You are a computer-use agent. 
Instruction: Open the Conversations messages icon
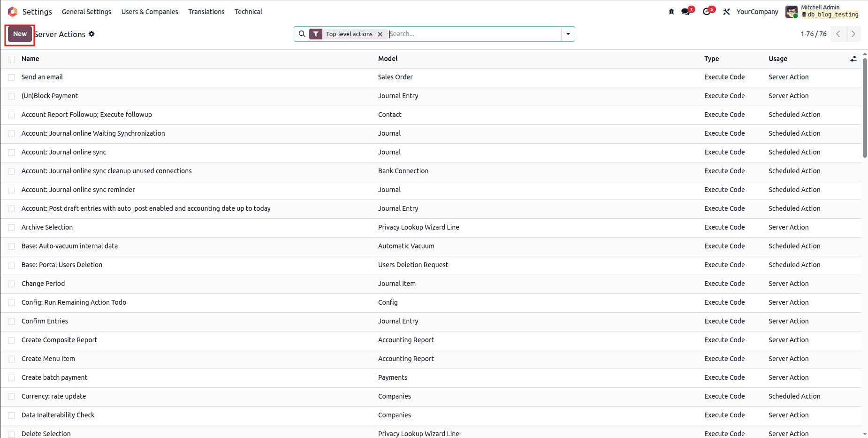pyautogui.click(x=685, y=11)
